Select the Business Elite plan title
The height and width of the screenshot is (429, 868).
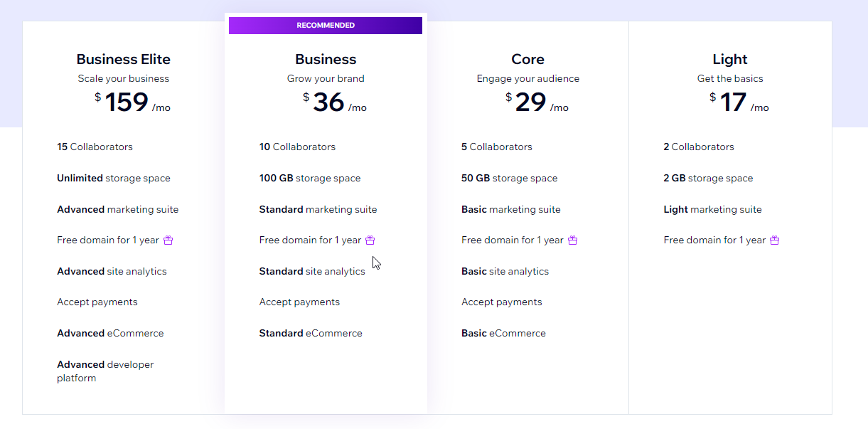coord(124,59)
